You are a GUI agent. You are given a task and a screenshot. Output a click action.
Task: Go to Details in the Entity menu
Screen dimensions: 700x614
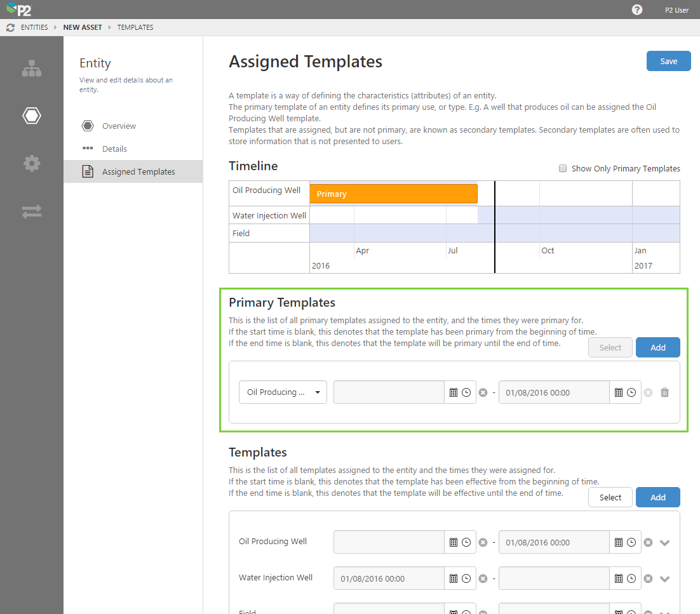pyautogui.click(x=114, y=149)
